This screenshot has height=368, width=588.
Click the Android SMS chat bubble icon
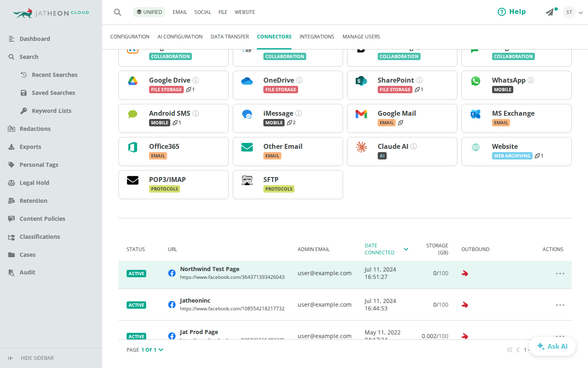coord(133,114)
